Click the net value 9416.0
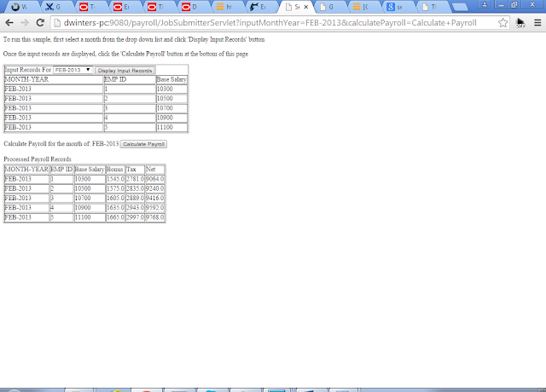Image resolution: width=546 pixels, height=392 pixels. coord(154,199)
